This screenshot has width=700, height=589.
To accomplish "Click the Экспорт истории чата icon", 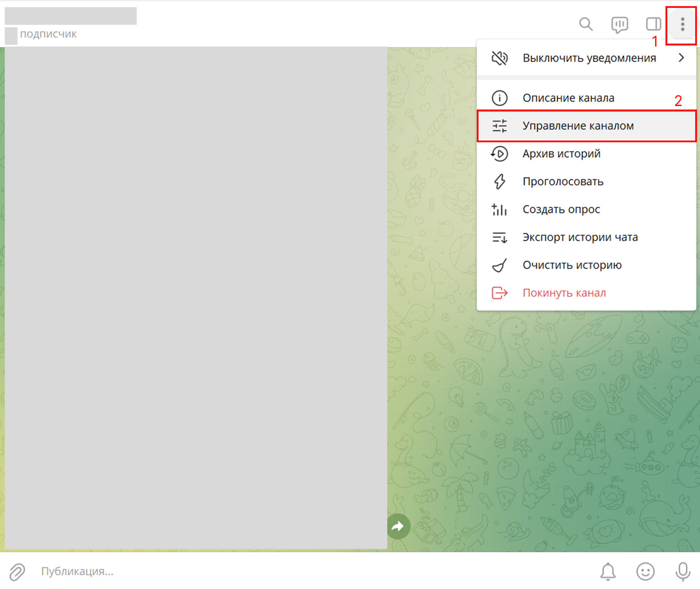I will (x=499, y=237).
